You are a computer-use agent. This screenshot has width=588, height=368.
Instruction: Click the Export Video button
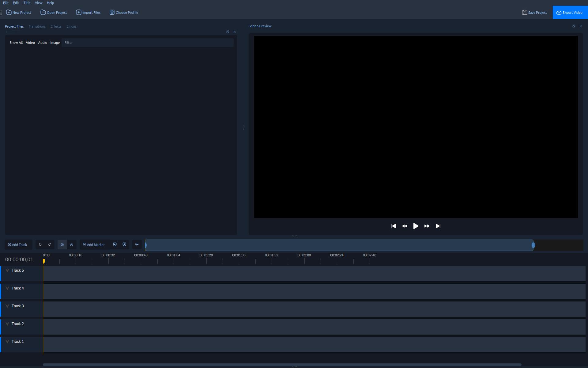[570, 13]
